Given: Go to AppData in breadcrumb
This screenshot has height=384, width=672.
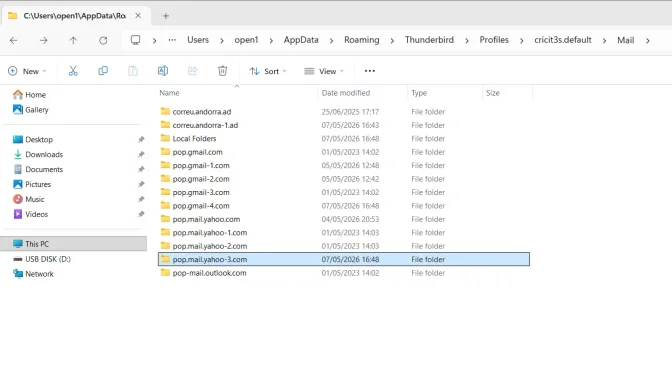Looking at the screenshot, I should pyautogui.click(x=301, y=40).
